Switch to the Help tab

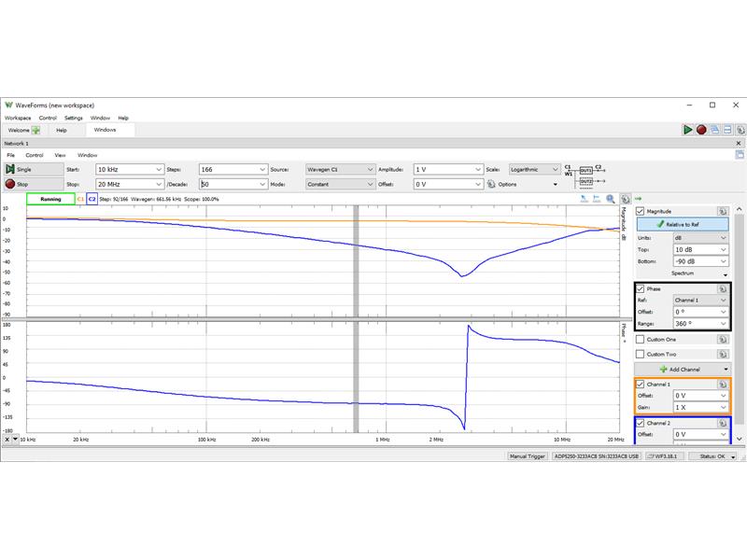pos(62,130)
